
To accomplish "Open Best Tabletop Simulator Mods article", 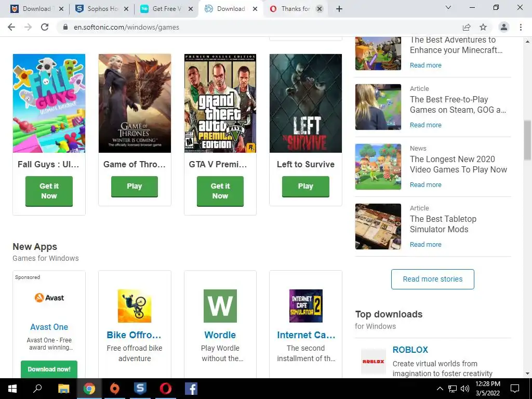I will (443, 224).
